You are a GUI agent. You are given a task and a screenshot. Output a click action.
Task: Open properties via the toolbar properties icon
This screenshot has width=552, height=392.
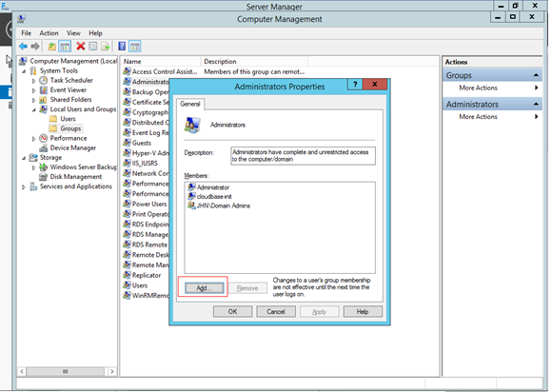coord(93,46)
